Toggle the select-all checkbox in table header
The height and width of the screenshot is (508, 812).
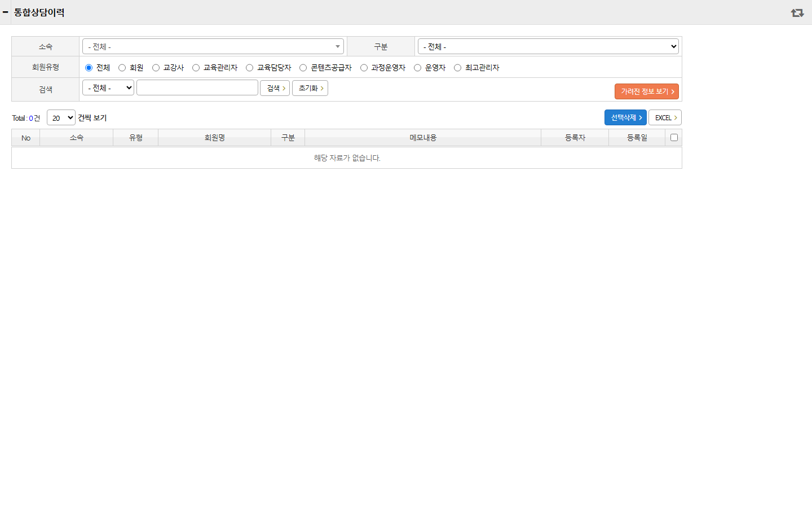[674, 137]
